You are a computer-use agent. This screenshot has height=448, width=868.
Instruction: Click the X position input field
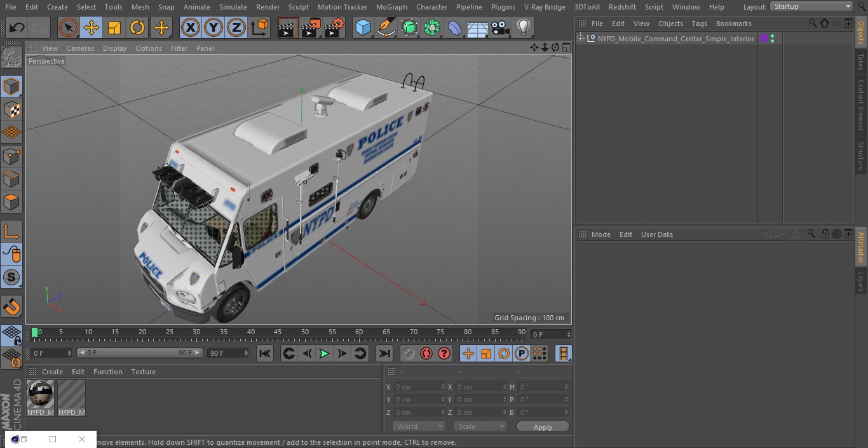coord(419,387)
